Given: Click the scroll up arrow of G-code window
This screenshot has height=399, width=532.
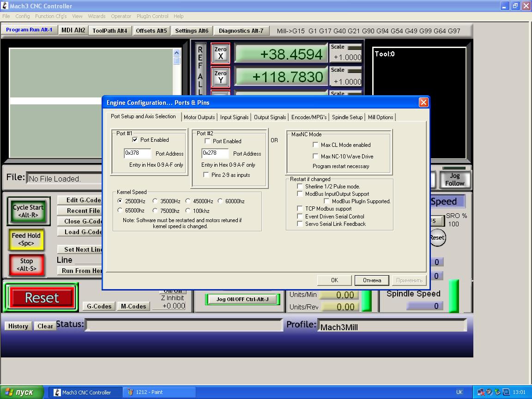Looking at the screenshot, I should [x=176, y=53].
